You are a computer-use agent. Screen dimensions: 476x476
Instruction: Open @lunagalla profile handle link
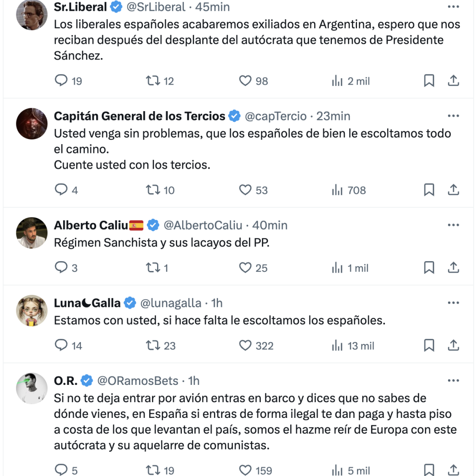tap(171, 304)
